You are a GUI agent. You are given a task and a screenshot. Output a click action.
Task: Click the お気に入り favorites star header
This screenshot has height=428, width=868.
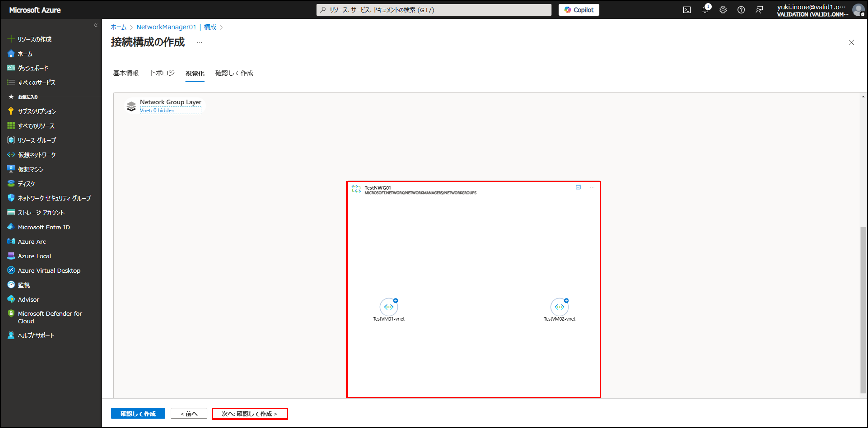point(23,97)
